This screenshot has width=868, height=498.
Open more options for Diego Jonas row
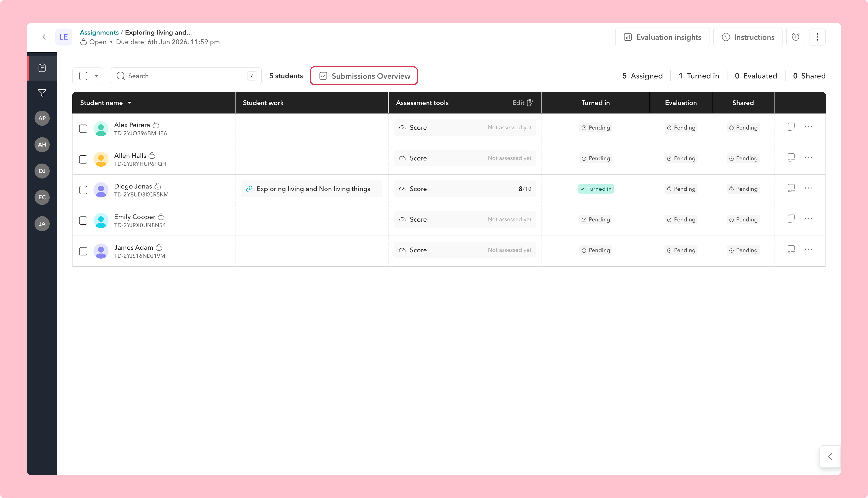[x=808, y=188]
